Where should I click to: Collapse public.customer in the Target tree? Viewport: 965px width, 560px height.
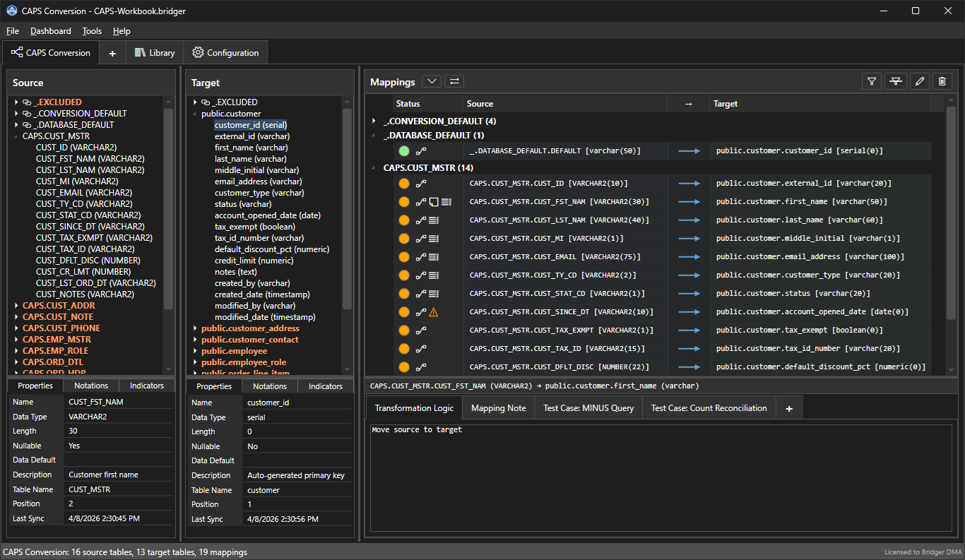tap(195, 114)
